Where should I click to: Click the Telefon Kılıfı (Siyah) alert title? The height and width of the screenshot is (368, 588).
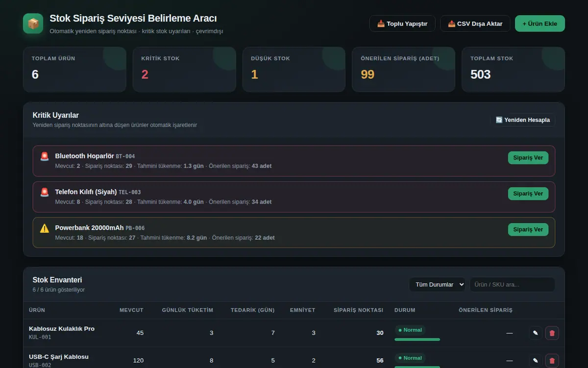coord(86,192)
